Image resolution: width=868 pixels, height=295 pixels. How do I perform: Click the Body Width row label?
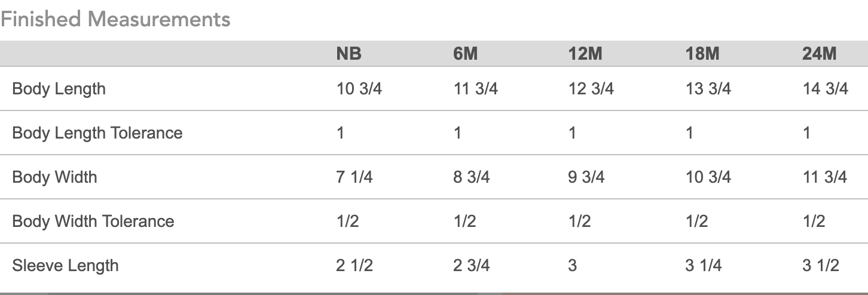(x=54, y=177)
